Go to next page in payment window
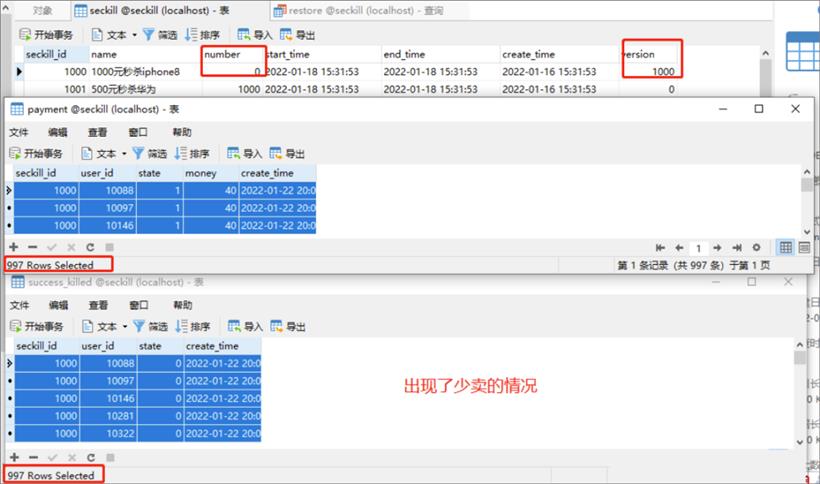Viewport: 820px width, 484px height. click(x=718, y=248)
